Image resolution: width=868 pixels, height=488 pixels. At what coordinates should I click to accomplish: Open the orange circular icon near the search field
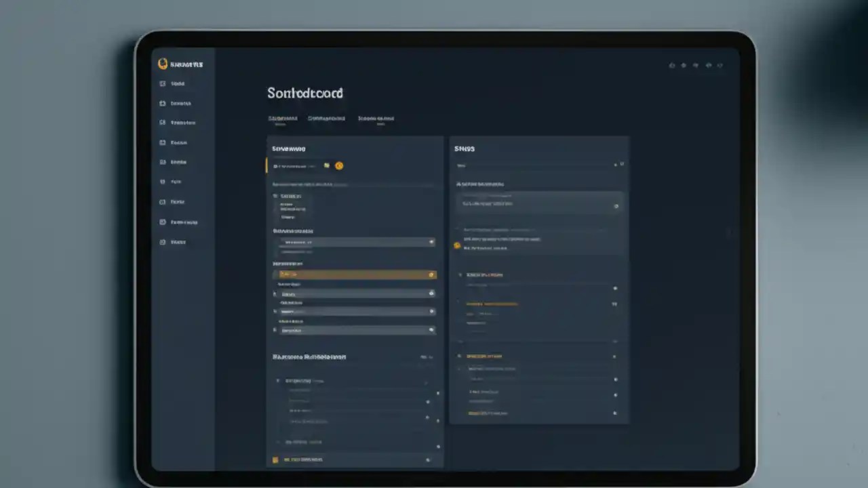coord(339,165)
